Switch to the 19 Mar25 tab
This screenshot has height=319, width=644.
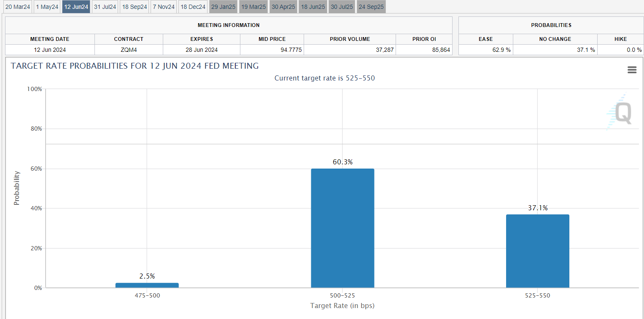[x=253, y=7]
